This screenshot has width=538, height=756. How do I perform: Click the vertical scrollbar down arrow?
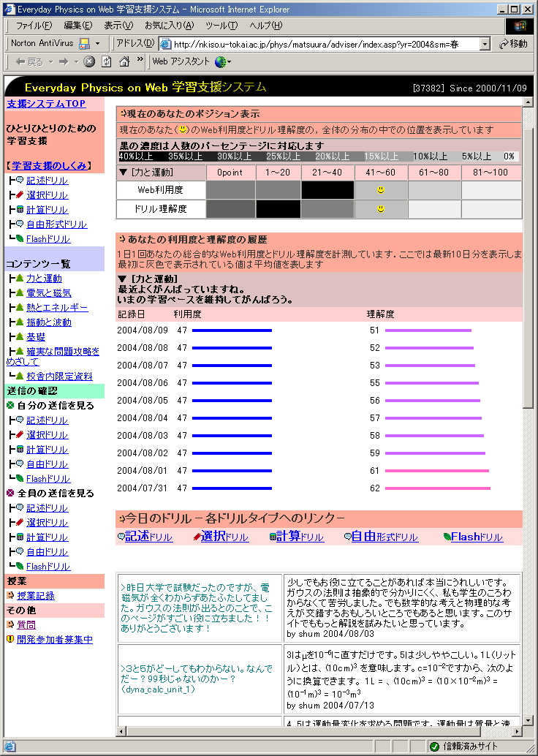pyautogui.click(x=528, y=722)
